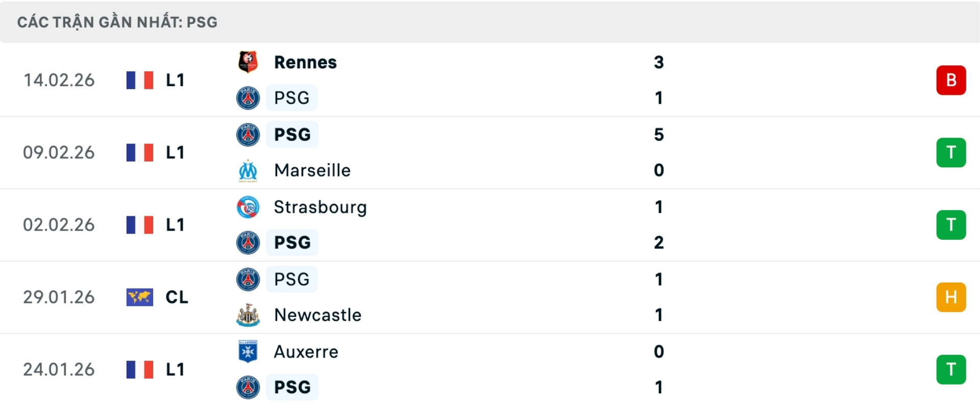980x404 pixels.
Task: Select the Auxerre team logo
Action: pos(248,351)
